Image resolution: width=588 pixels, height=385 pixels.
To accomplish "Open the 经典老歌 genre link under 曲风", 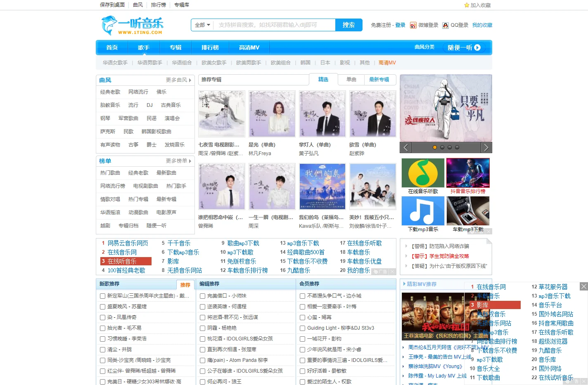I will [110, 92].
